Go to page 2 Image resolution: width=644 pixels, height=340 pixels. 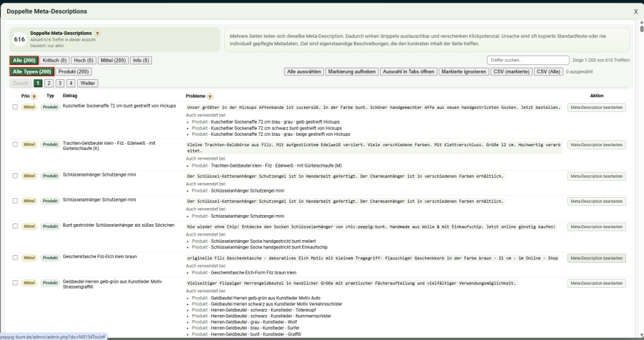click(x=49, y=83)
